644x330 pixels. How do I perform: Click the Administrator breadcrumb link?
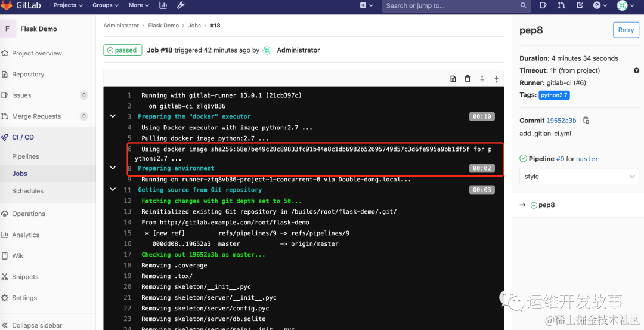pyautogui.click(x=121, y=26)
